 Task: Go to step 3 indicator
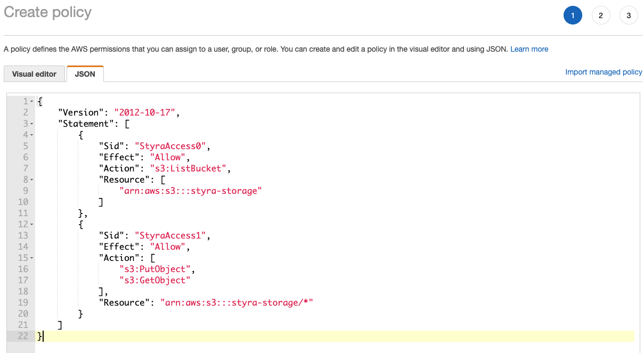tap(629, 15)
